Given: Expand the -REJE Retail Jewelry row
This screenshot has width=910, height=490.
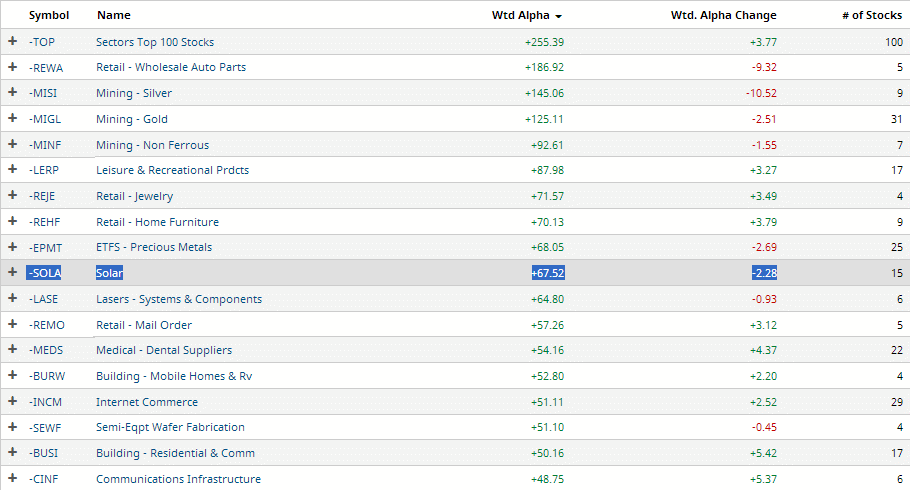Looking at the screenshot, I should tap(12, 195).
